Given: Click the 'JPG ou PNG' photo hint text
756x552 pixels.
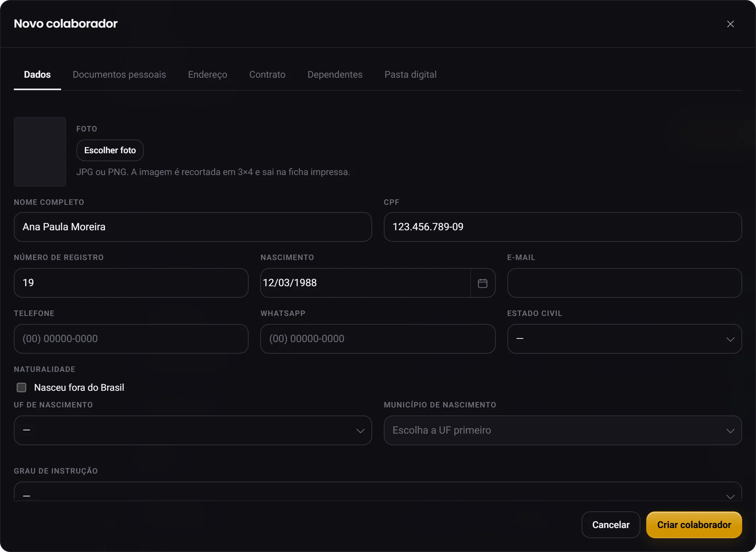Looking at the screenshot, I should [x=213, y=172].
